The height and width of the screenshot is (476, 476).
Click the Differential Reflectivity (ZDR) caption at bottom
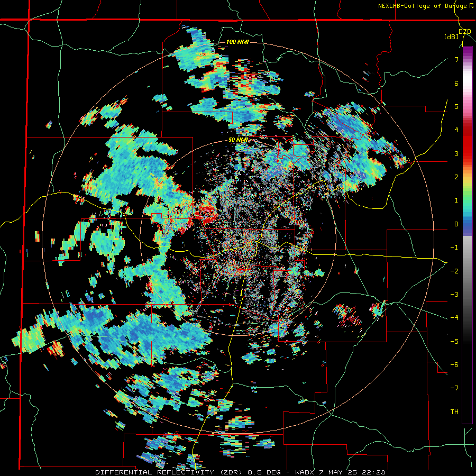point(240,472)
